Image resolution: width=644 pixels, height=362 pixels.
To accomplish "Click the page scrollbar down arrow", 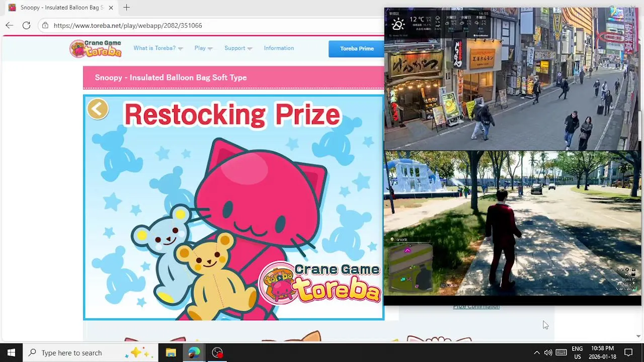I will (x=638, y=336).
